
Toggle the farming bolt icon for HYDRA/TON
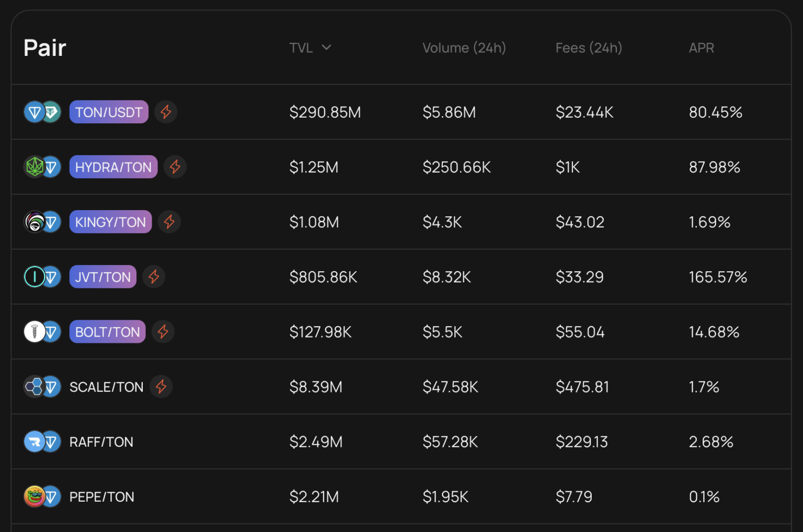point(175,167)
